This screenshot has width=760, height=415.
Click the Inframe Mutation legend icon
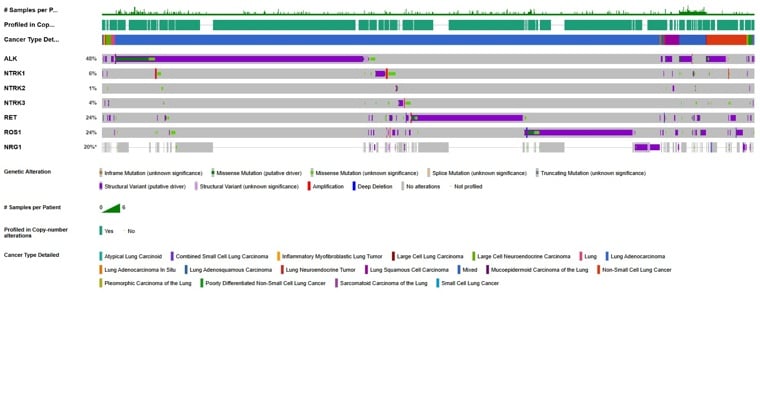[x=101, y=172]
